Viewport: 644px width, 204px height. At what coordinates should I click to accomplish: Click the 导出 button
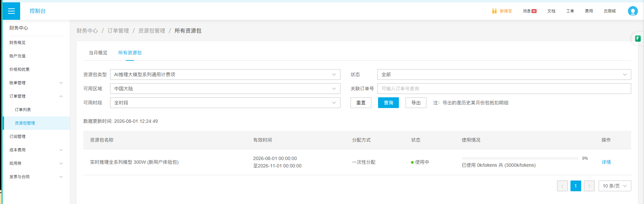click(416, 103)
